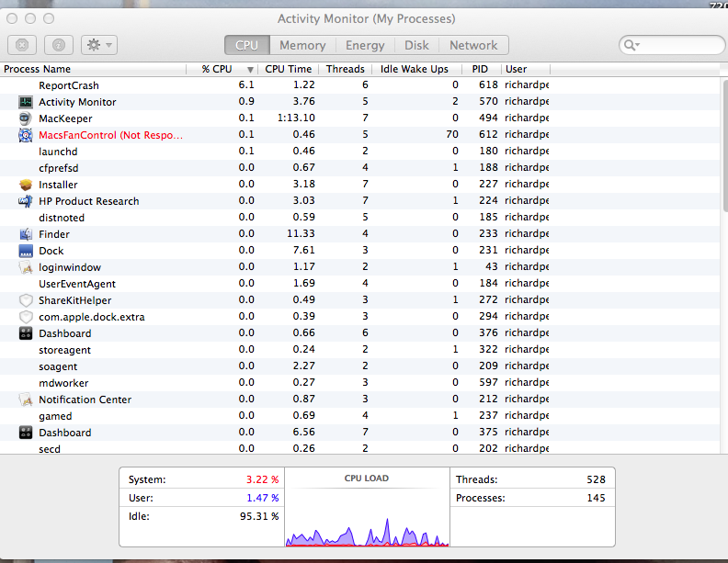The image size is (728, 563).
Task: Click the Threads total 528
Action: [596, 479]
